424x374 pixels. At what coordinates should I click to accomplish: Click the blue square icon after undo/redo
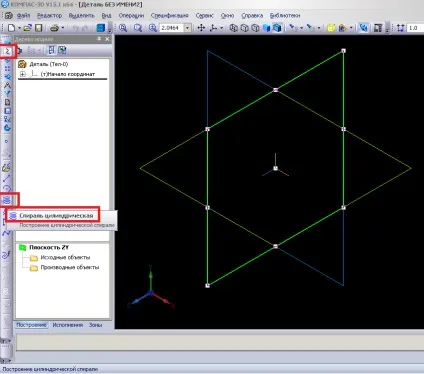101,28
